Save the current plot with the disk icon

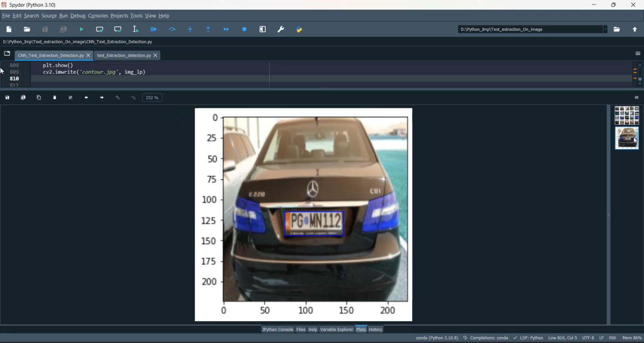(7, 98)
